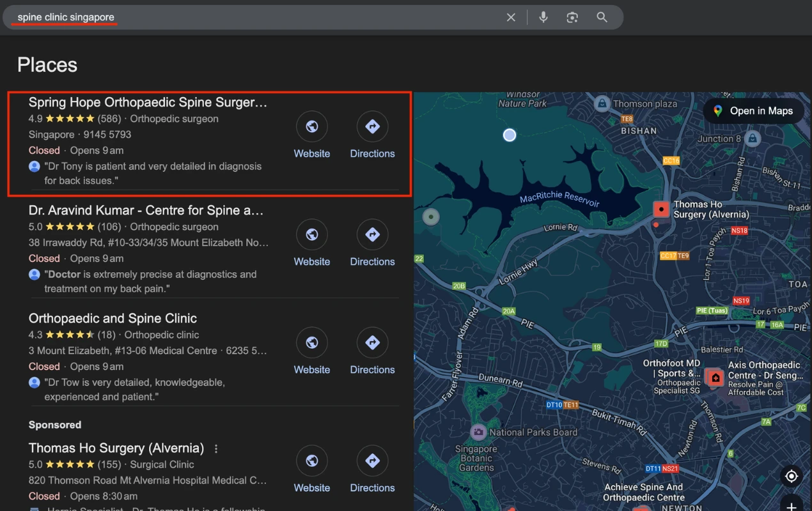
Task: Open image search with the camera lens icon
Action: (572, 17)
